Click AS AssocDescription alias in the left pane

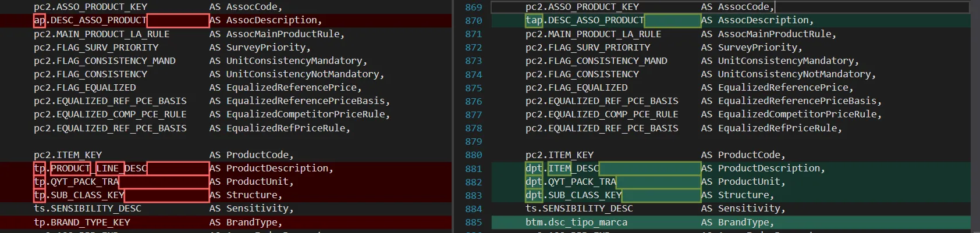pos(265,20)
